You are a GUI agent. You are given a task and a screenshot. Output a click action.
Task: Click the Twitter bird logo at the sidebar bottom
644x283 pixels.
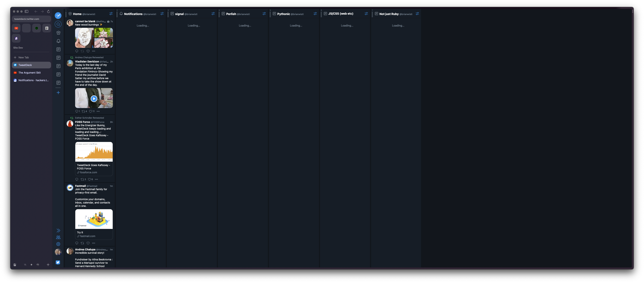58,262
